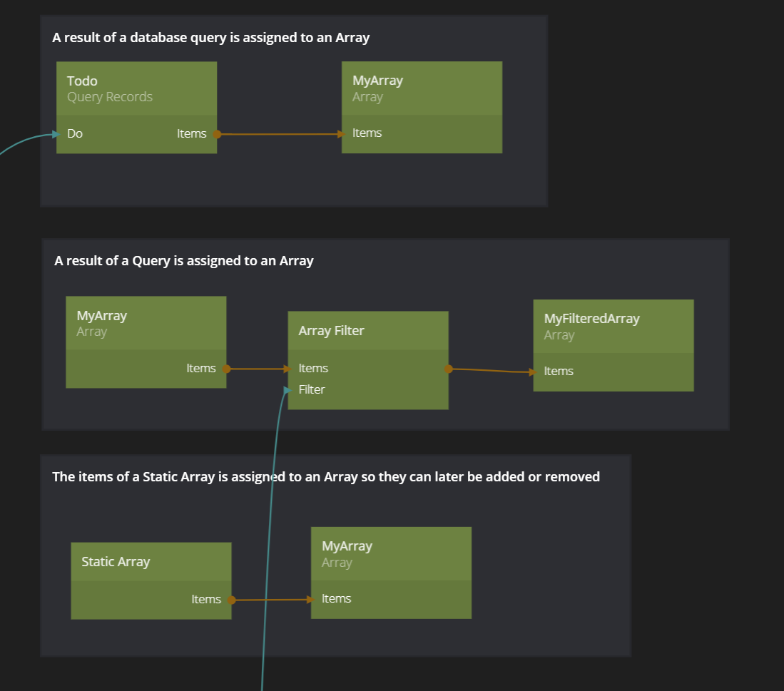
Task: Click Items output dot feeding Array Filter
Action: pos(226,369)
